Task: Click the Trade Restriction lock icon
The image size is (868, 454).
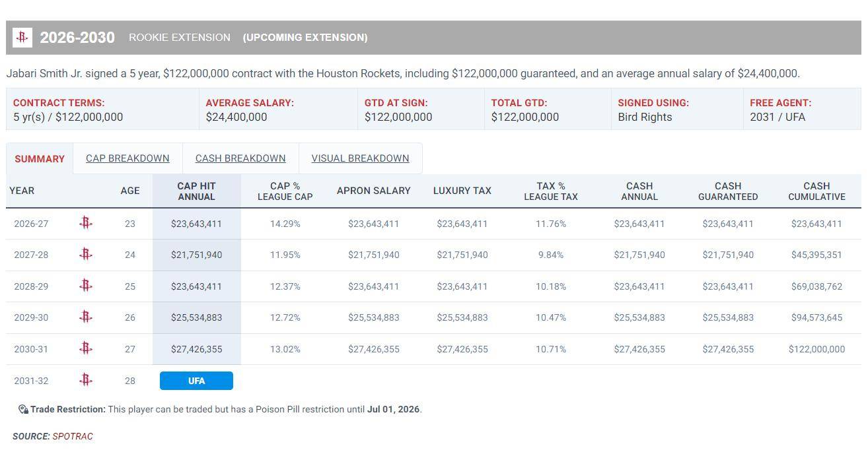Action: tap(23, 409)
